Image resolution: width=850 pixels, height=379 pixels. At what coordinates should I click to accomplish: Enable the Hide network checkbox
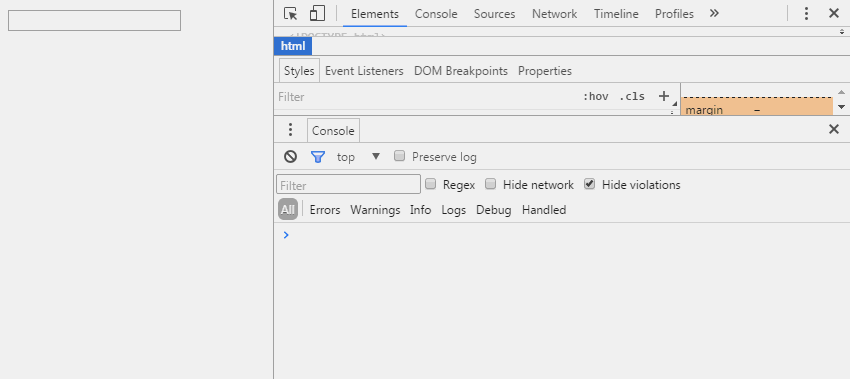click(491, 184)
